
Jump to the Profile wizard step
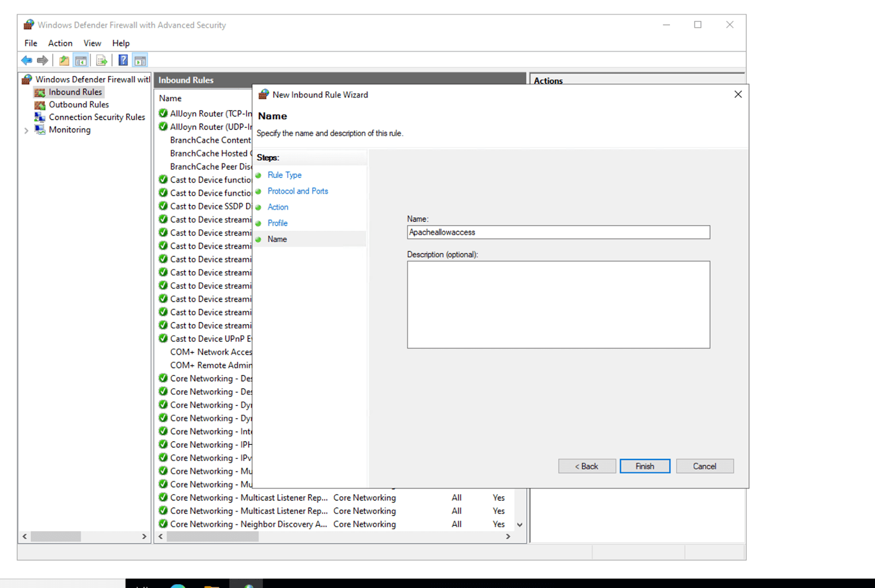point(277,223)
